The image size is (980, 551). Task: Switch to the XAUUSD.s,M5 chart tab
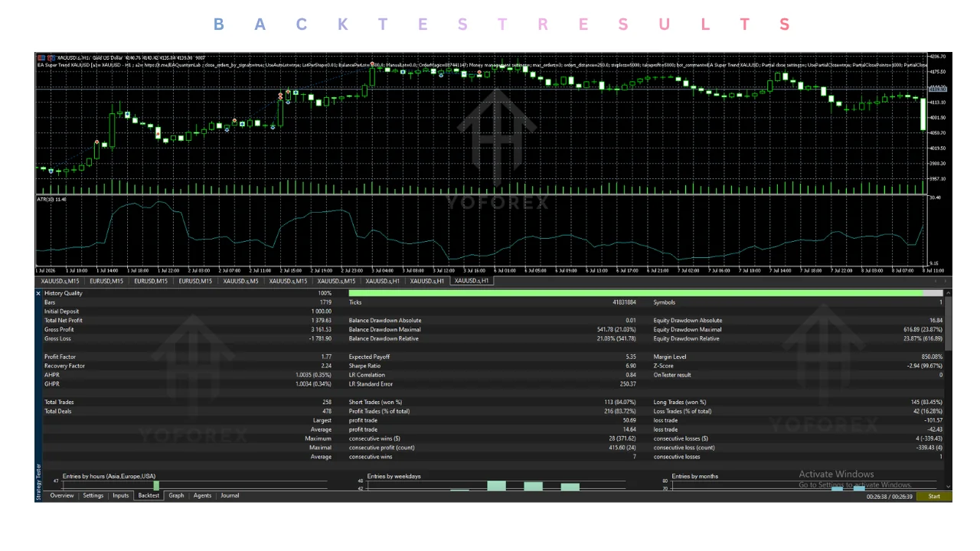[243, 282]
